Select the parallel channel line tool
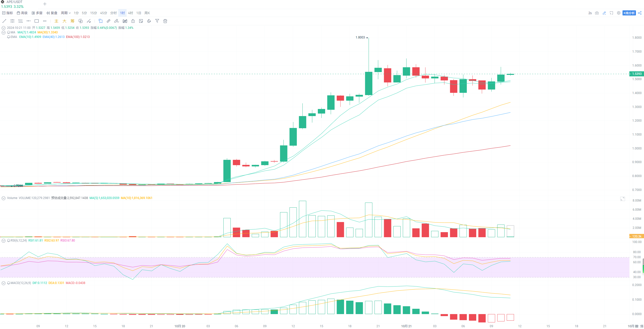644x329 pixels. click(x=12, y=21)
